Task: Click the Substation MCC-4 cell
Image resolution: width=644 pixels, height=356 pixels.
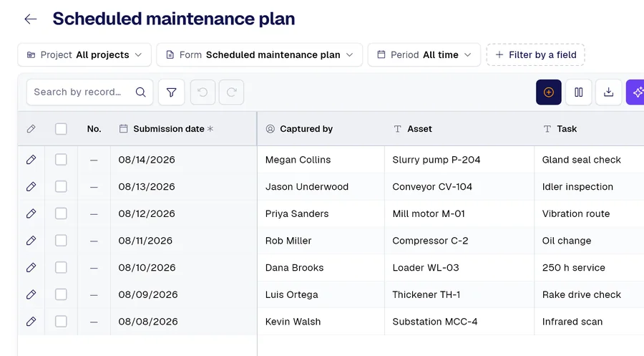Action: pos(459,322)
